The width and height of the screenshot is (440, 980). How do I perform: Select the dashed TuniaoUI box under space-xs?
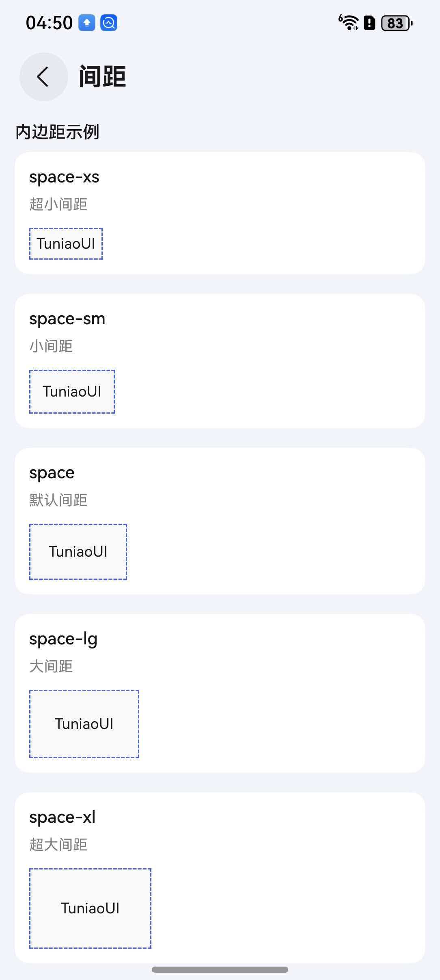click(x=66, y=244)
